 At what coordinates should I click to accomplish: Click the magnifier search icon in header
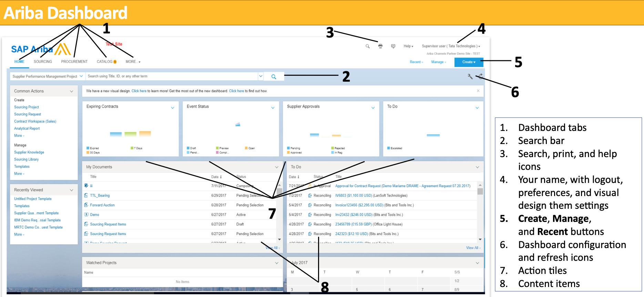368,46
